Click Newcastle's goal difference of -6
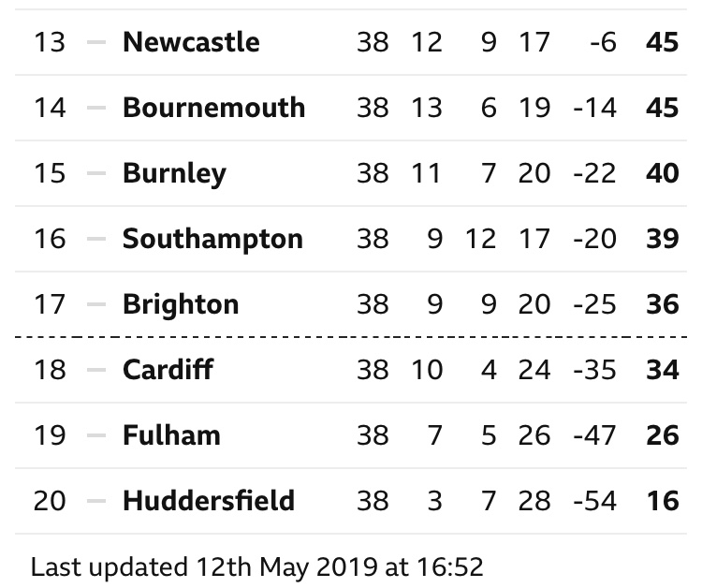The height and width of the screenshot is (588, 702). [603, 42]
